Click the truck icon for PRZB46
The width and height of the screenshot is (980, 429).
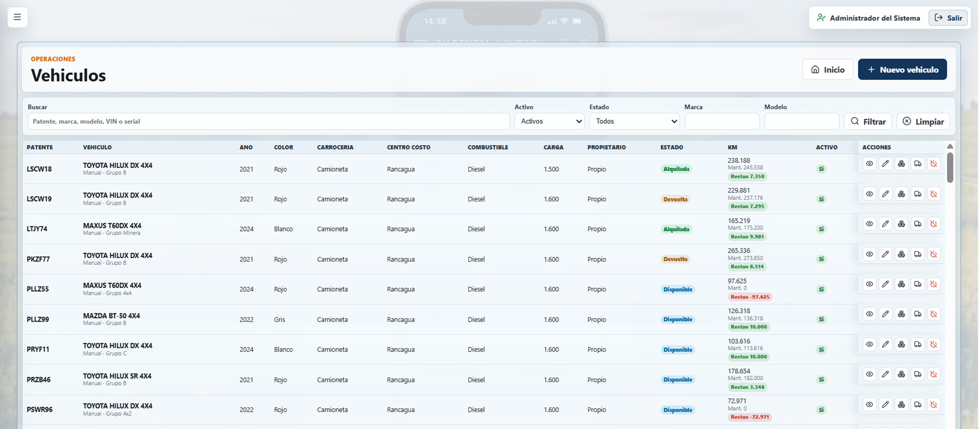918,374
